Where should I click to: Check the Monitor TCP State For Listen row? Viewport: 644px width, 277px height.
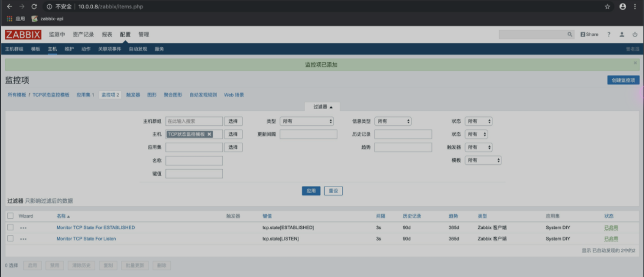coord(10,239)
